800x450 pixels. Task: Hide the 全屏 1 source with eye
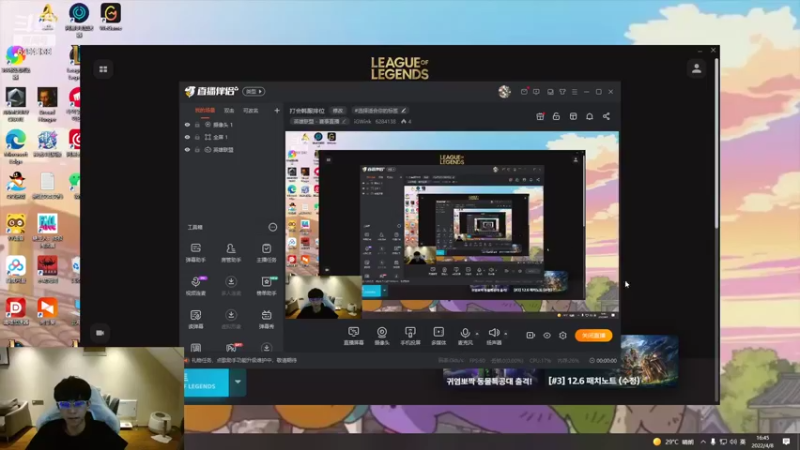tap(187, 137)
